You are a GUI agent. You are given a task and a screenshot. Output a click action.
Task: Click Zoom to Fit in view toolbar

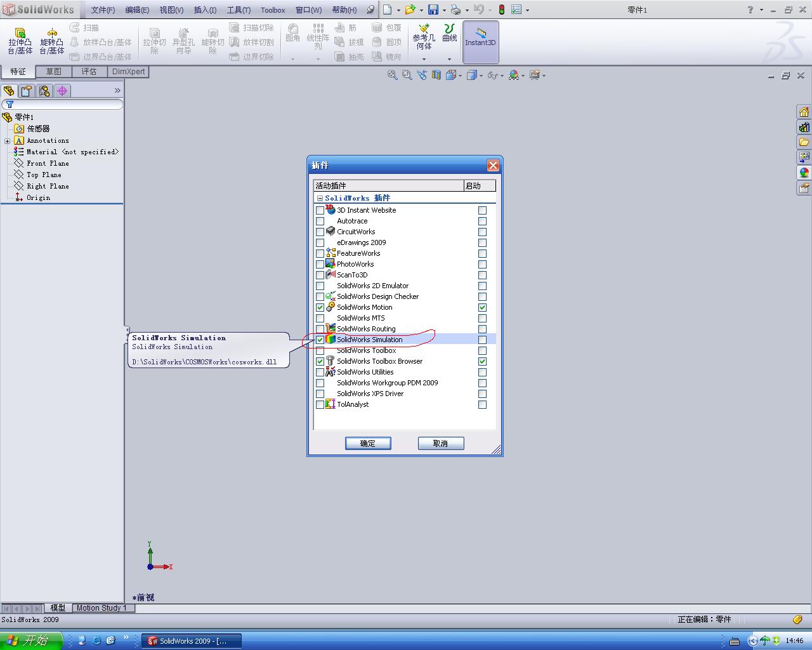click(393, 75)
